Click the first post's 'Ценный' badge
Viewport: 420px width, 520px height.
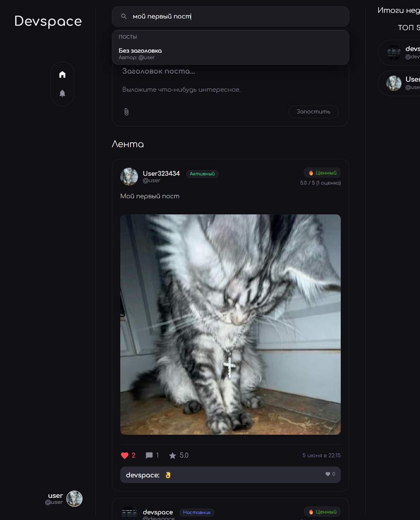322,173
